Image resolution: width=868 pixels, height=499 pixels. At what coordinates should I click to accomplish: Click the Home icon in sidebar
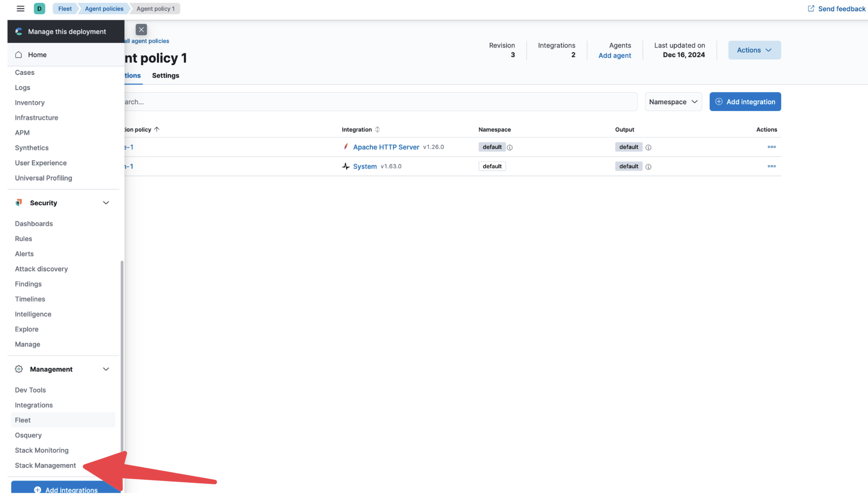[18, 55]
